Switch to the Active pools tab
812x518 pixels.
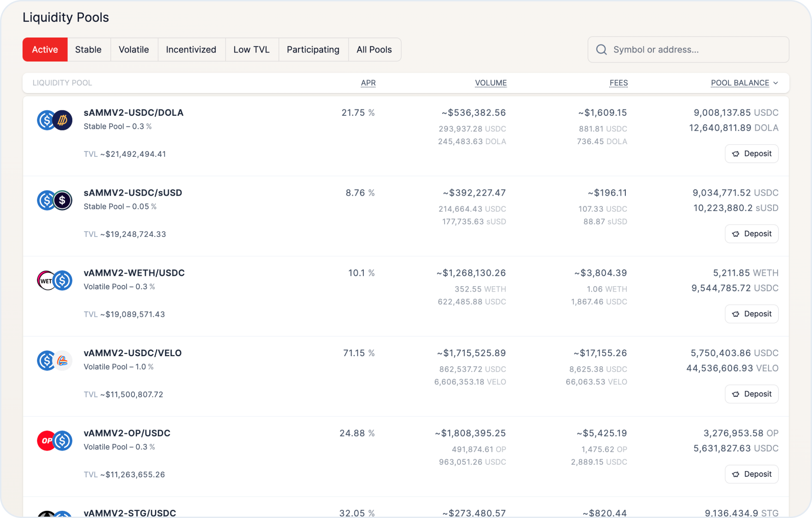pos(45,50)
